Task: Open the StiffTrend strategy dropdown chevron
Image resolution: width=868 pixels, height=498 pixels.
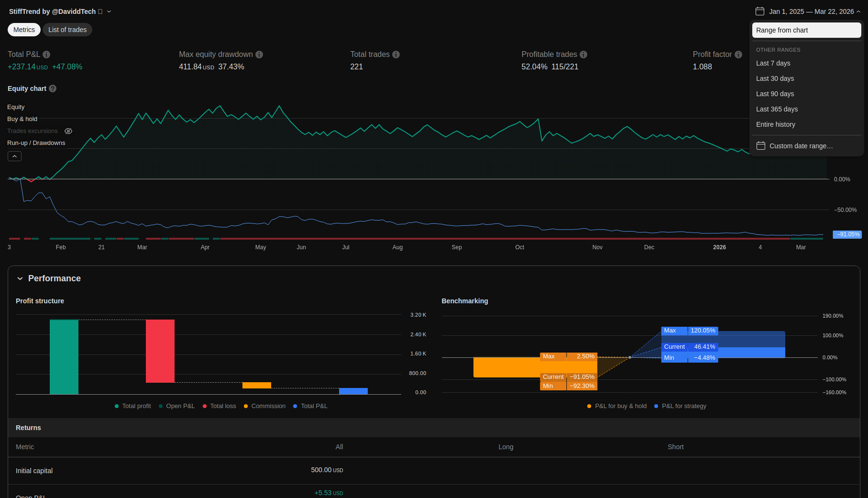Action: coord(109,11)
